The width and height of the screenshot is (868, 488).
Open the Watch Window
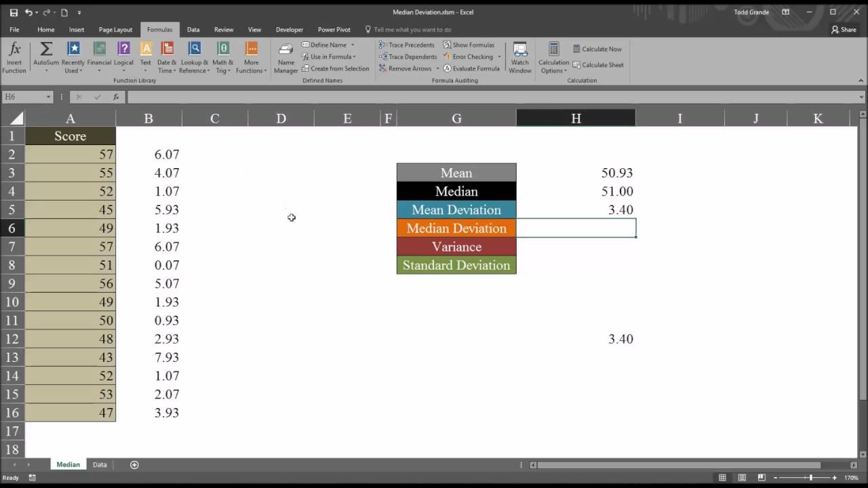click(520, 58)
